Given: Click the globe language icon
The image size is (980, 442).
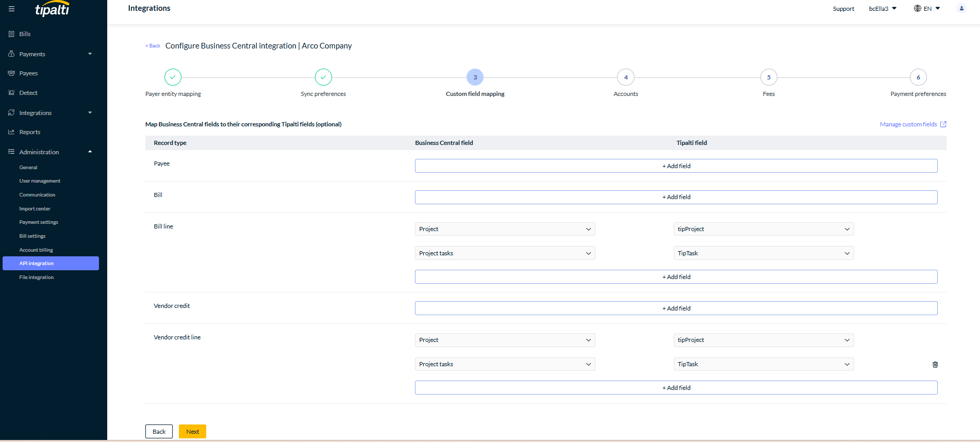Looking at the screenshot, I should click(x=918, y=8).
